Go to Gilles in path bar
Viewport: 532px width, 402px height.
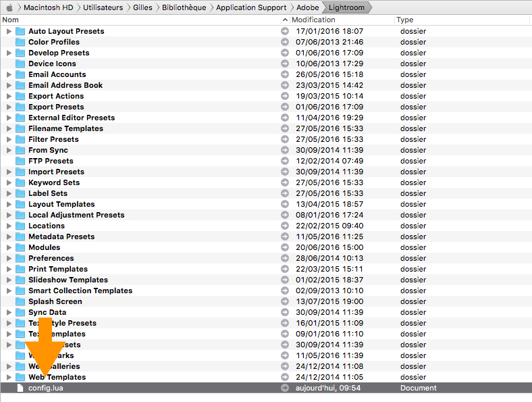click(x=142, y=7)
